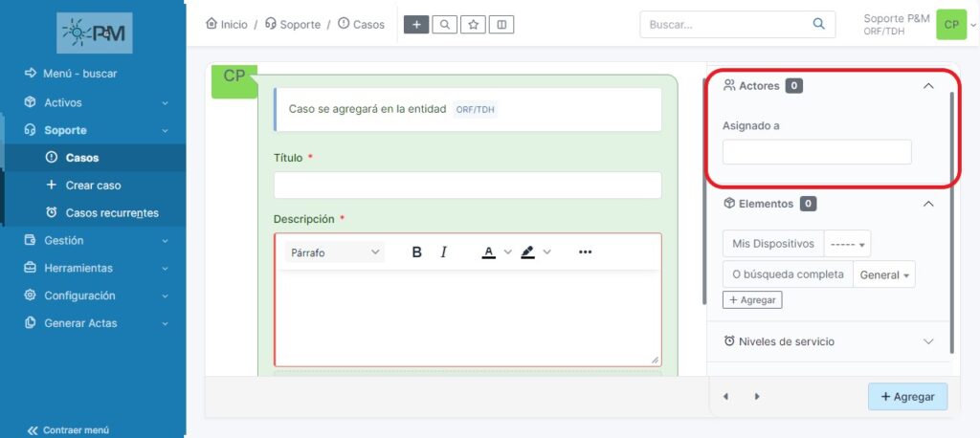This screenshot has width=980, height=438.
Task: Open more editor options (three dots)
Action: coord(586,252)
